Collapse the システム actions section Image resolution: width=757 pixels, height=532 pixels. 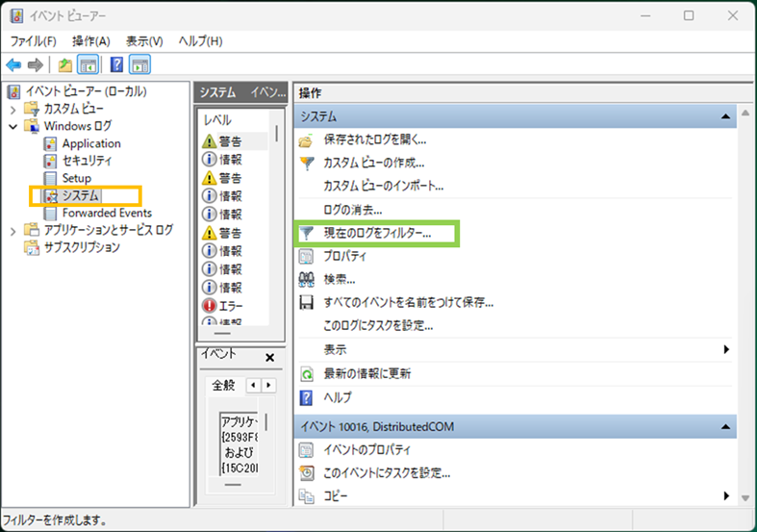click(x=725, y=116)
